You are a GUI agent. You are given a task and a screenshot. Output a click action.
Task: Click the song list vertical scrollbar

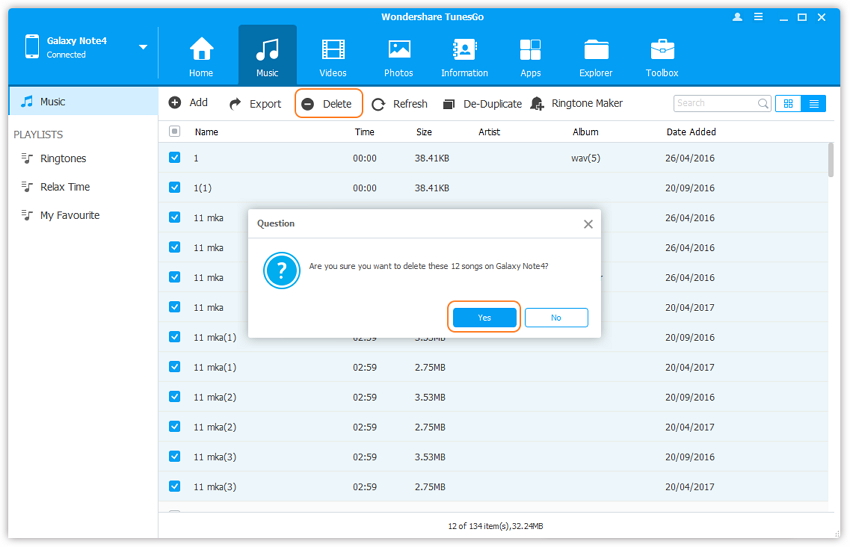coord(830,160)
